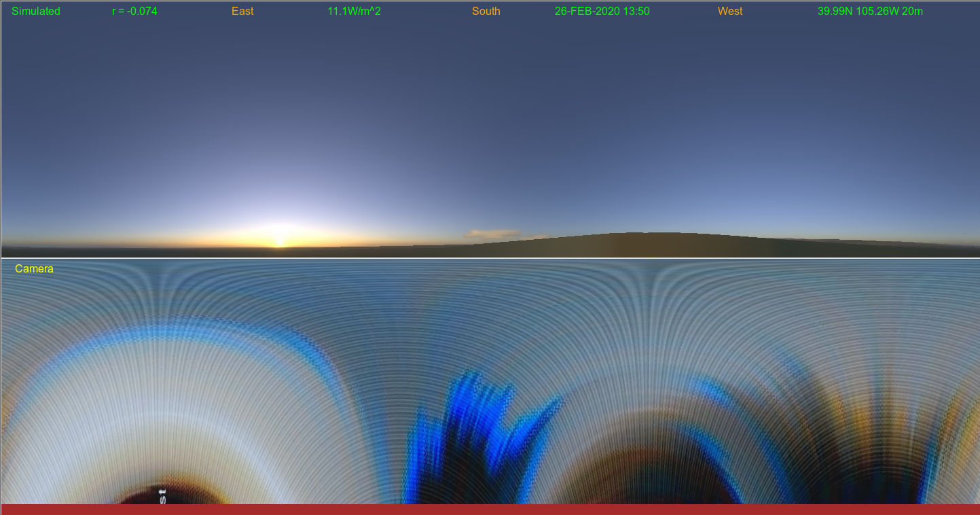The height and width of the screenshot is (515, 980).
Task: Click the divider between Simulated and Camera panels
Action: pos(490,258)
